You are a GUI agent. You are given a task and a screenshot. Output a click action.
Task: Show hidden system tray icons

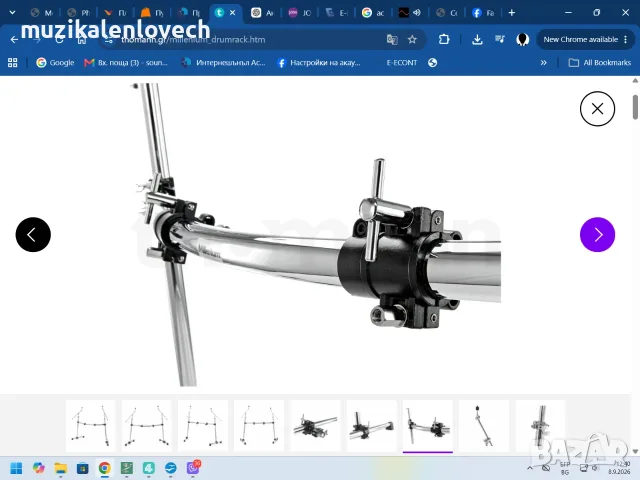click(x=530, y=468)
